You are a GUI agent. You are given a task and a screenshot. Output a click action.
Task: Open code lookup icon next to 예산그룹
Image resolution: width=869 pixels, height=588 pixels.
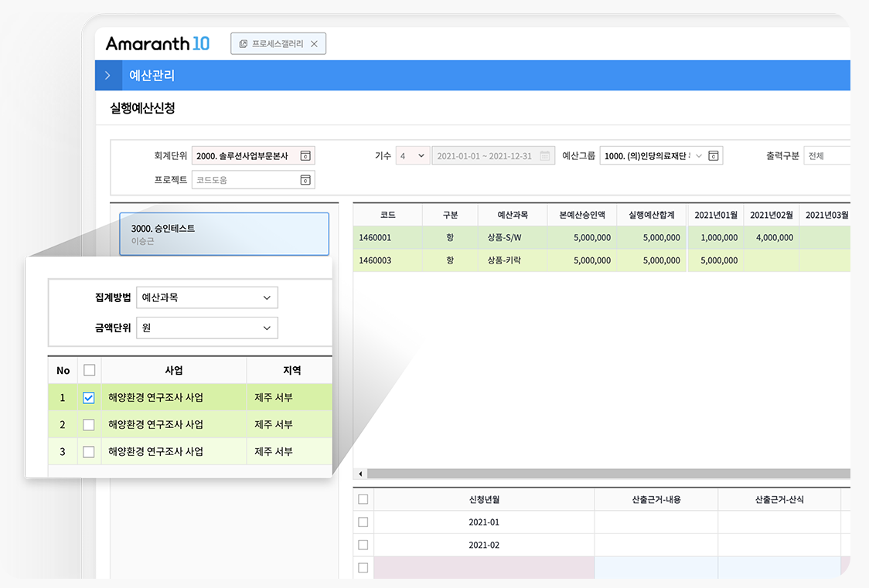point(714,155)
